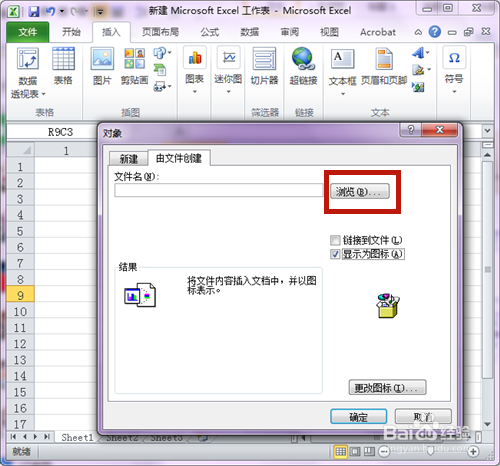The image size is (500, 466).
Task: Switch to Page Break Preview icon in status bar
Action: point(369,452)
